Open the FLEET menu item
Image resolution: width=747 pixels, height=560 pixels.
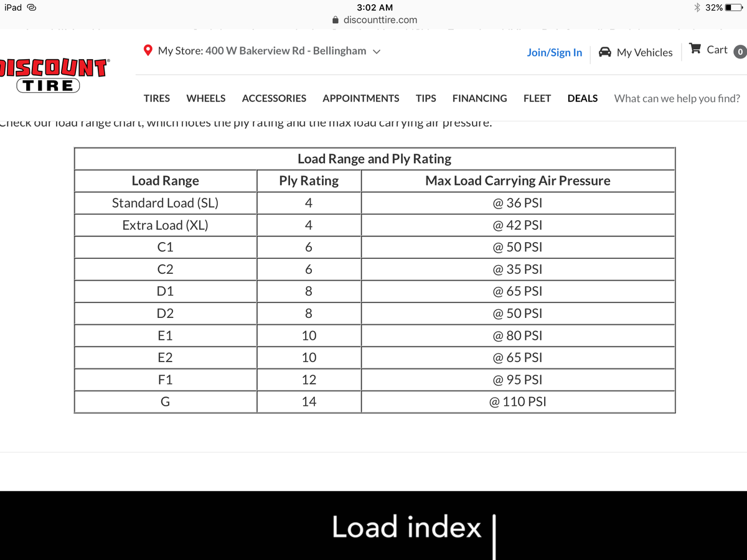[536, 98]
